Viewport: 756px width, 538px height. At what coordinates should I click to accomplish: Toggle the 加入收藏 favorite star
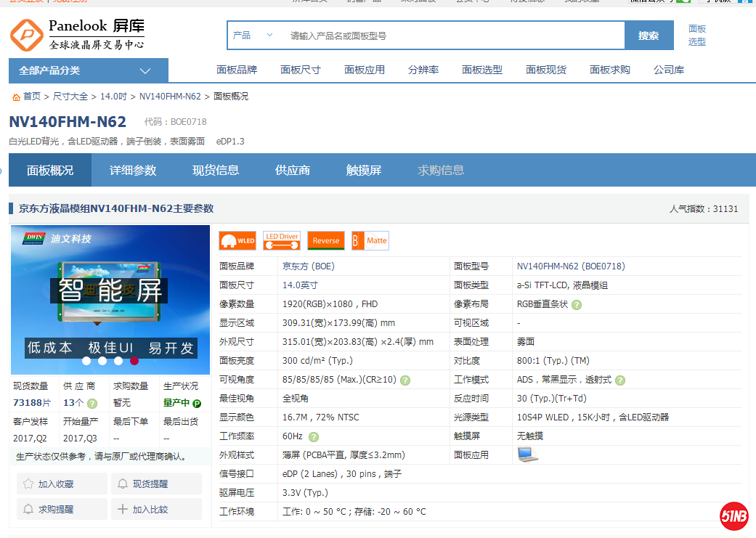61,483
